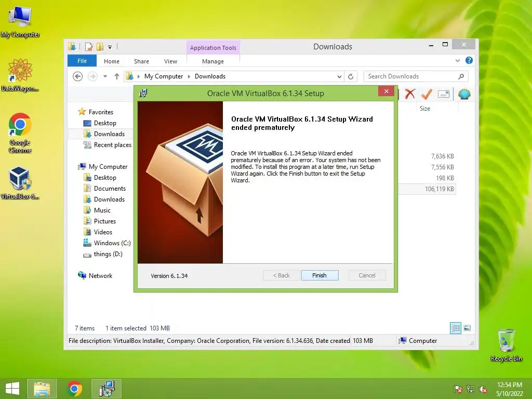Click the Size column header
This screenshot has width=532, height=399.
[x=425, y=109]
